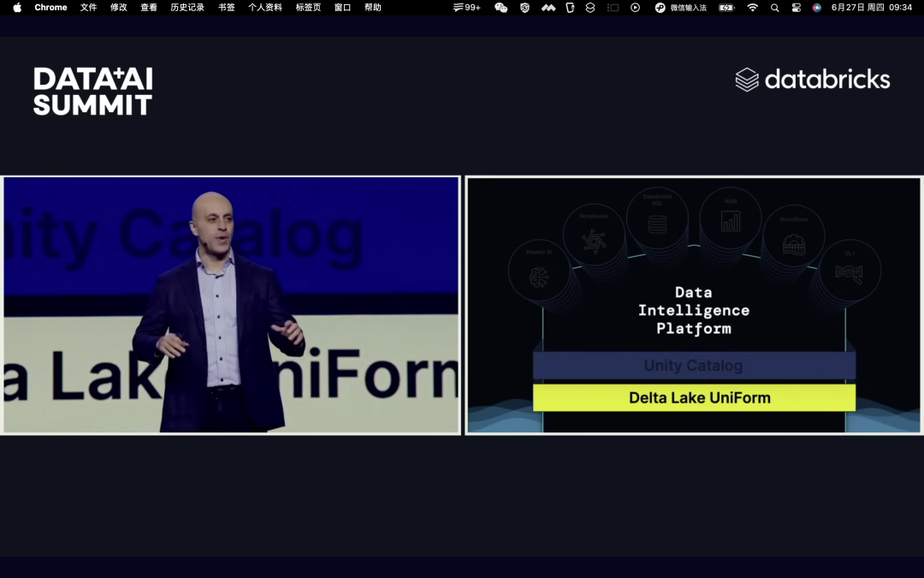Click the AI/BI bar chart icon
Viewport: 924px width, 578px height.
click(731, 219)
